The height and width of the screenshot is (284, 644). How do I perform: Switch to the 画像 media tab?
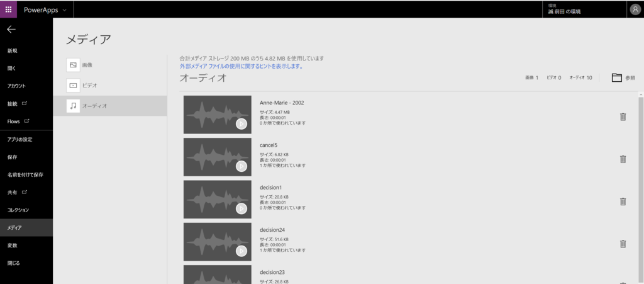point(109,65)
